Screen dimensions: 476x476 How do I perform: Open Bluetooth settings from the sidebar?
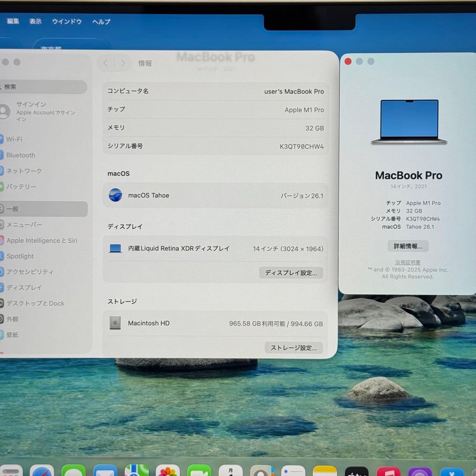pos(21,155)
